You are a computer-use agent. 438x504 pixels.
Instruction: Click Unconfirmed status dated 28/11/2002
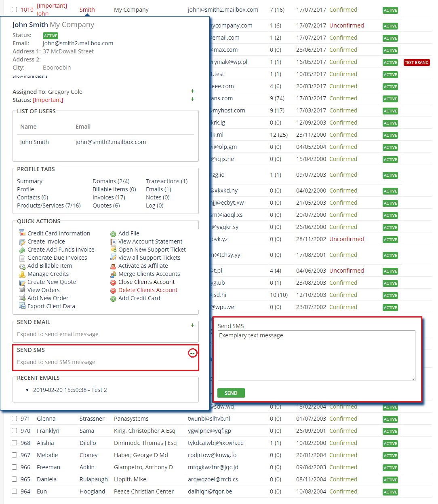[x=347, y=239]
